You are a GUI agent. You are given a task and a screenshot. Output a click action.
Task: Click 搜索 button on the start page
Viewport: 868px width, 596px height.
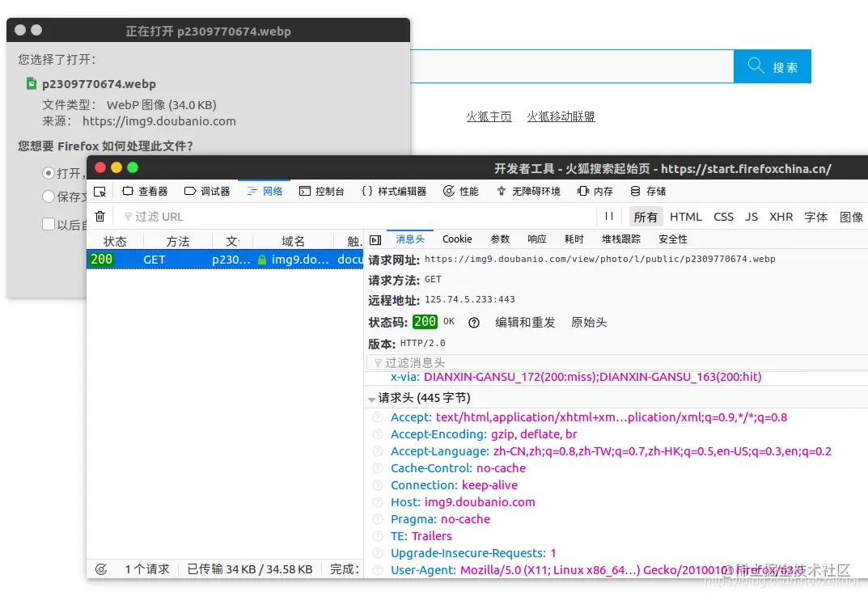tap(773, 66)
